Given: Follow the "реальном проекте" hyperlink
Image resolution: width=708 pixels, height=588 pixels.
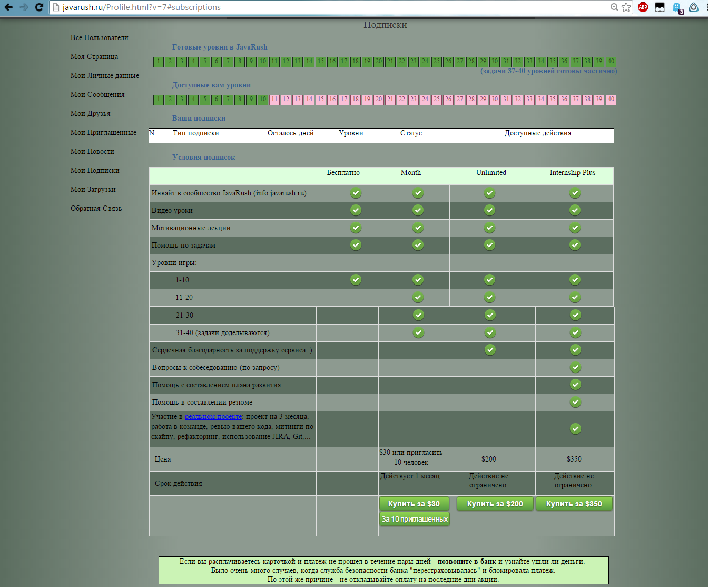Looking at the screenshot, I should (213, 417).
